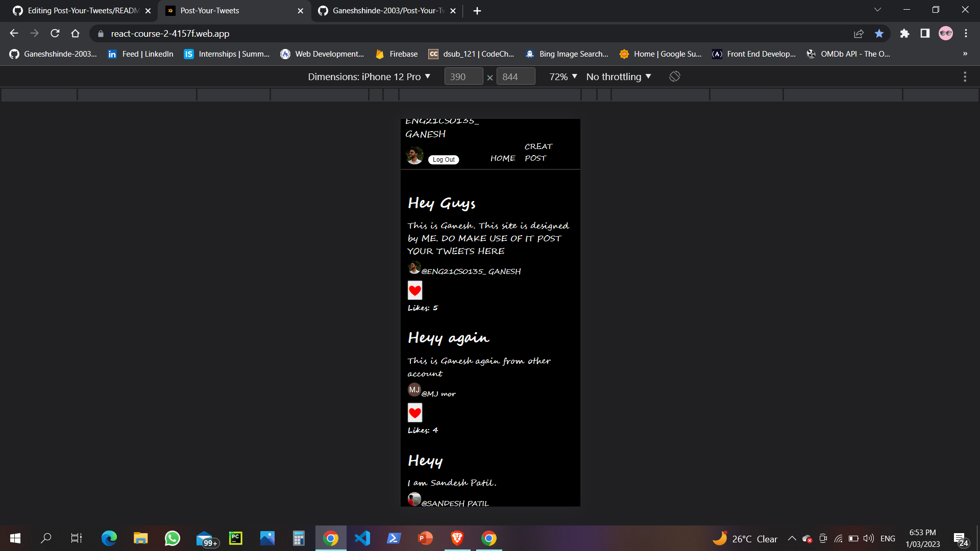Screen dimensions: 980x551
Task: Like the Hey Guys post
Action: (415, 290)
